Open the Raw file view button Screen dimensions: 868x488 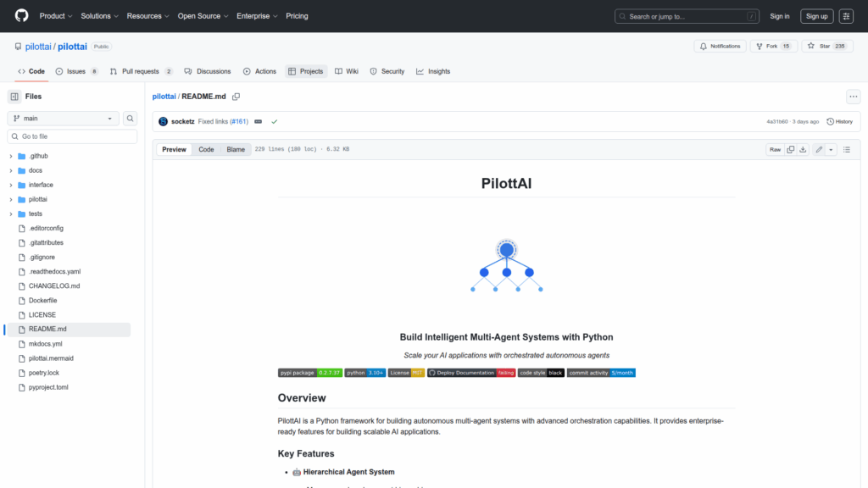point(775,149)
